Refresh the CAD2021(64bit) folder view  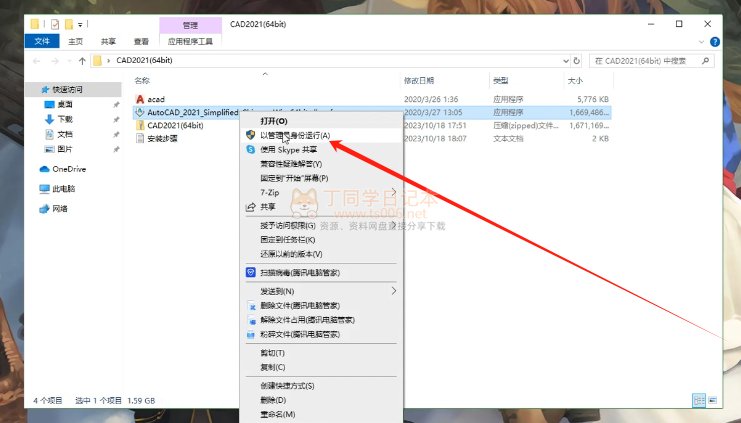point(577,61)
